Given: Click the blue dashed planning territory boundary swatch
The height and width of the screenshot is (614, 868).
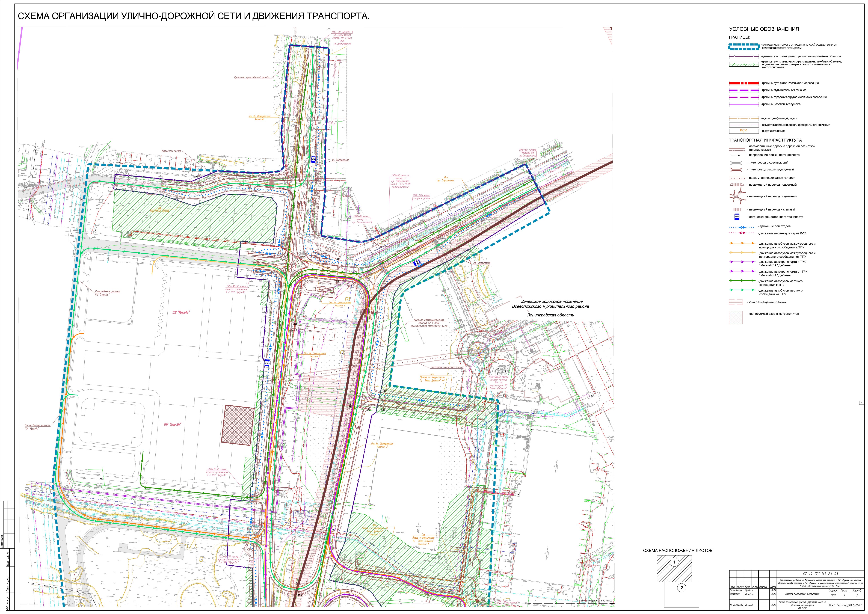Looking at the screenshot, I should tap(744, 46).
